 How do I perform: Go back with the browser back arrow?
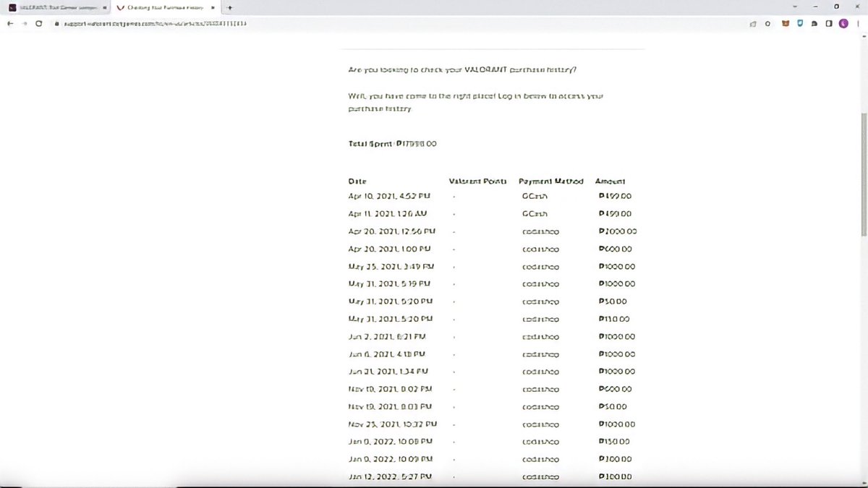pos(9,23)
